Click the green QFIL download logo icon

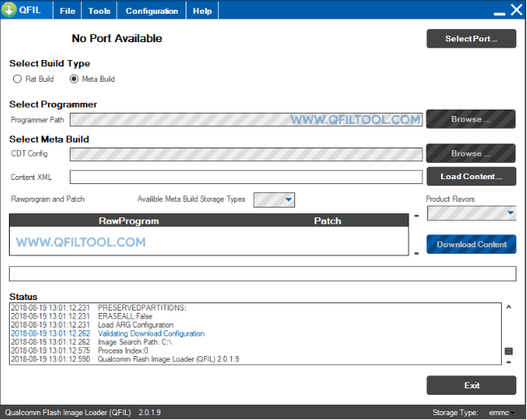click(9, 10)
